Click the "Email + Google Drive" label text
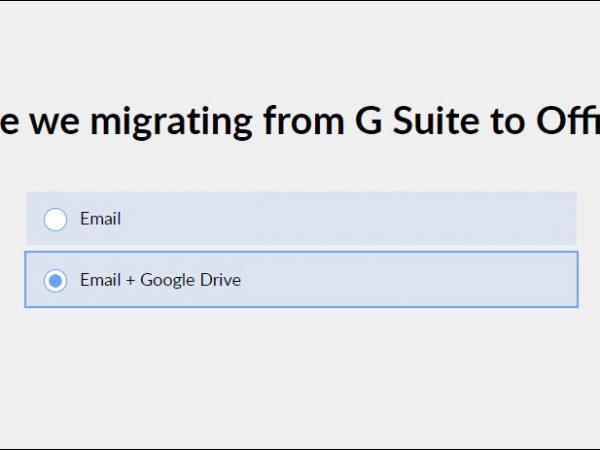 160,280
